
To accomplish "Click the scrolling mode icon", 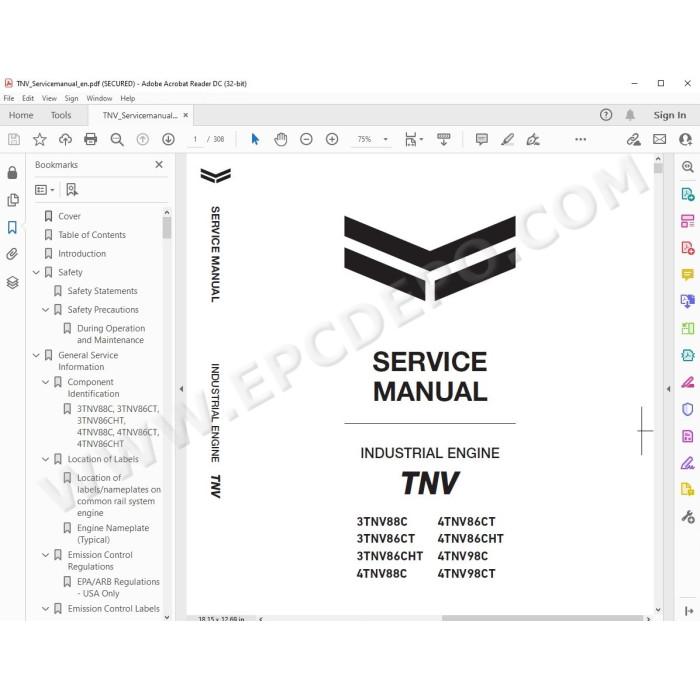I will 444,139.
